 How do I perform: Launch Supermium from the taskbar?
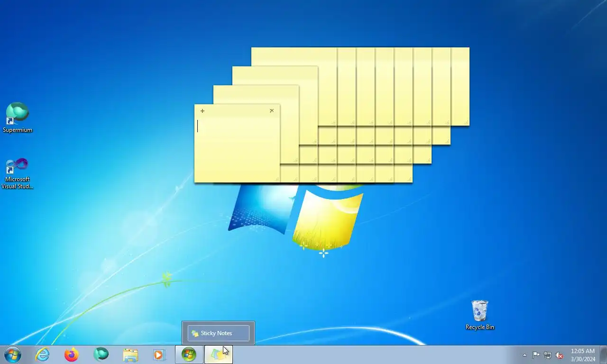101,355
